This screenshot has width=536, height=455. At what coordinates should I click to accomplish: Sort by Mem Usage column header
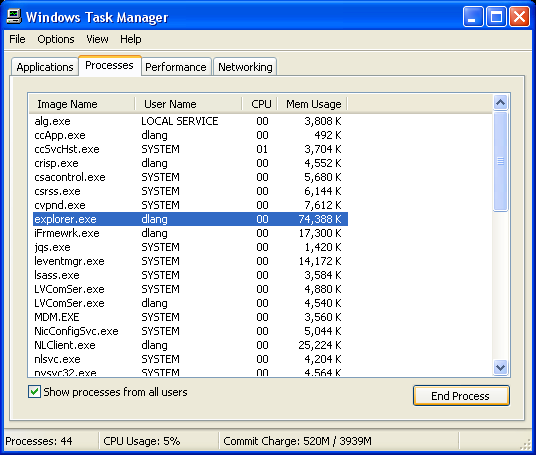pyautogui.click(x=312, y=104)
